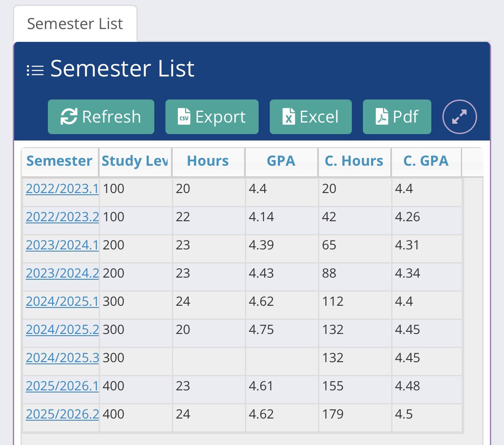Select GPA cell 4.14

282,220
